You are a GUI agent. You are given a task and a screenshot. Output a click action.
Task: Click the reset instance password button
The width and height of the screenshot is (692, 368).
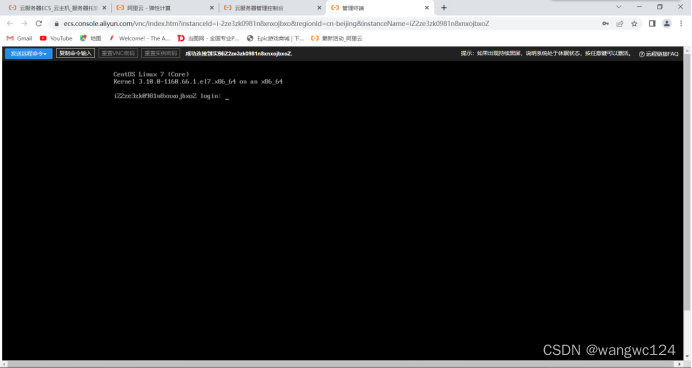click(x=161, y=53)
